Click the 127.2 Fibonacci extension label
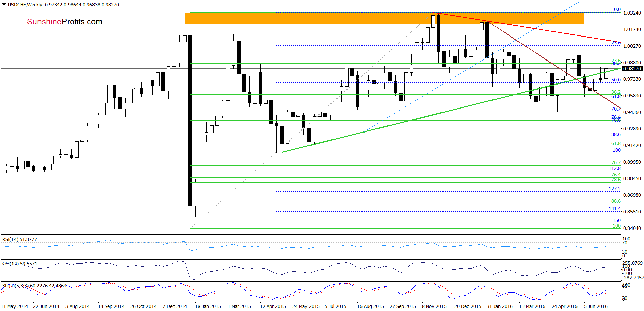 [x=615, y=189]
